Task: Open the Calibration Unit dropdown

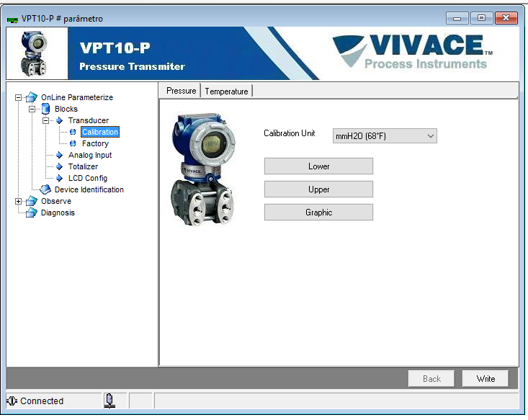Action: (x=385, y=136)
